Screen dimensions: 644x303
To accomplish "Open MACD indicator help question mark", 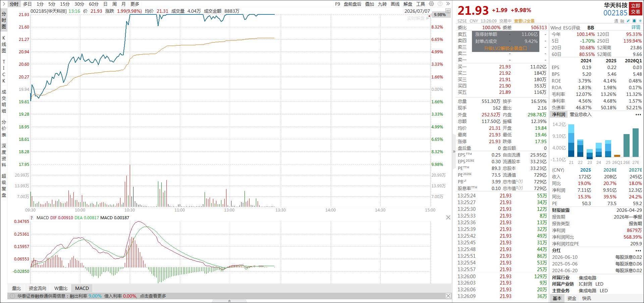I will click(x=32, y=218).
